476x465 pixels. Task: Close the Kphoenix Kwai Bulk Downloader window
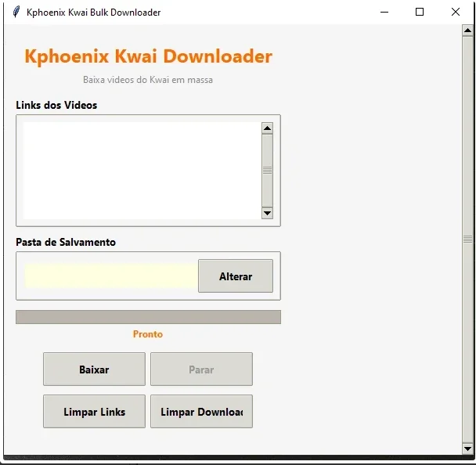click(456, 13)
